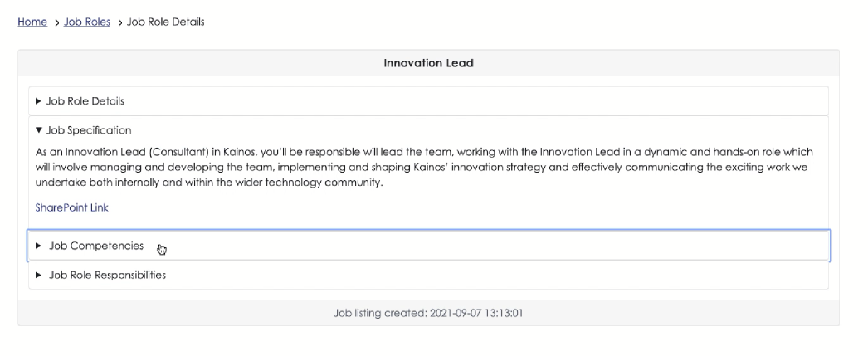
Task: Collapse Job Specification using its down triangle
Action: (x=38, y=130)
